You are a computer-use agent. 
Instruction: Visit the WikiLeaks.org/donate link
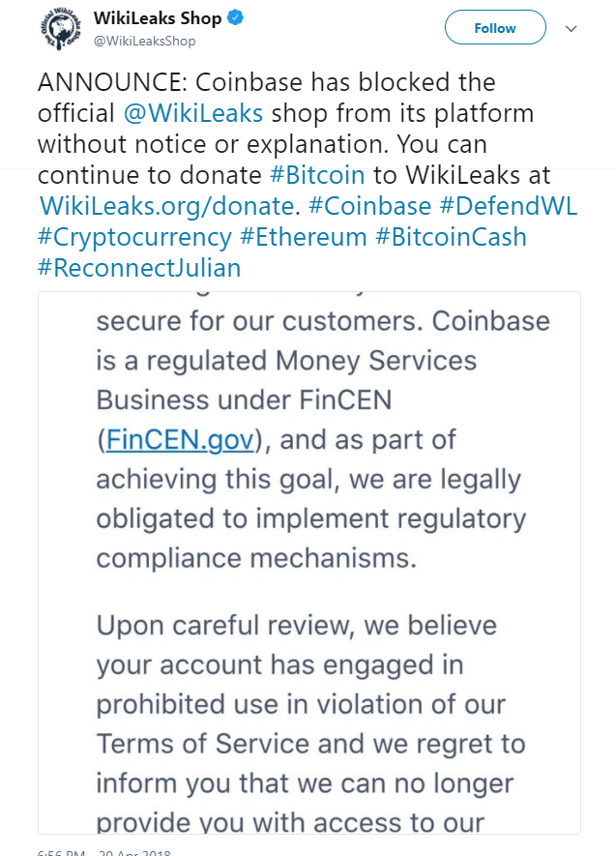click(163, 206)
